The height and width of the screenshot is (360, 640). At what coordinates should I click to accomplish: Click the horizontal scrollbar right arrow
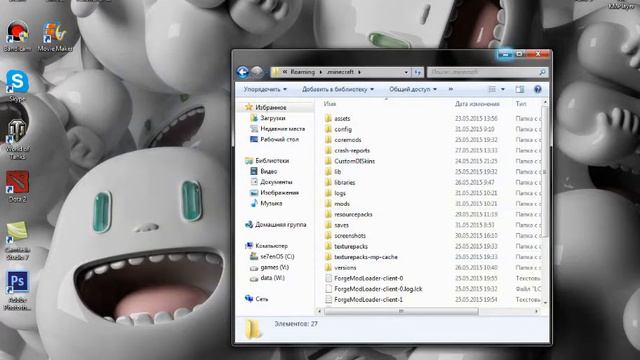[x=536, y=311]
